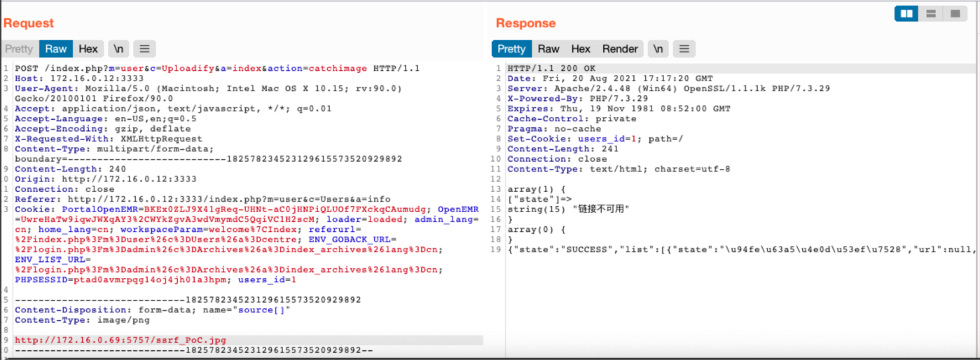Viewport: 980px width, 360px height.
Task: Click the response Connection: close line
Action: click(557, 159)
